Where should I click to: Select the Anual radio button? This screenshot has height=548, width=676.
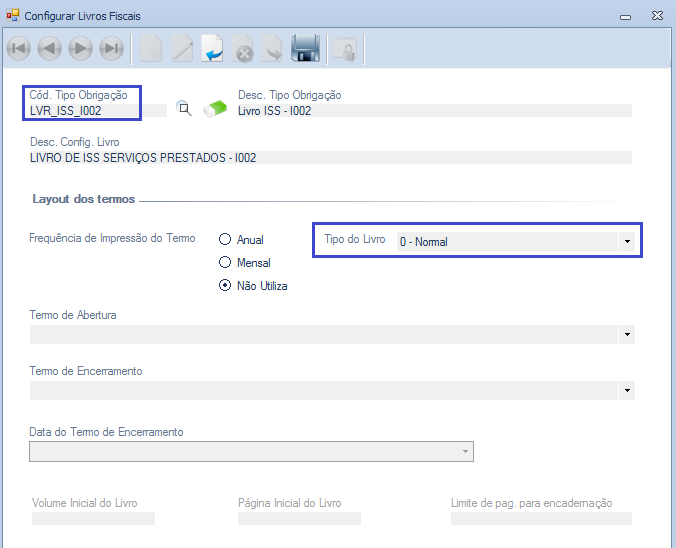point(225,239)
